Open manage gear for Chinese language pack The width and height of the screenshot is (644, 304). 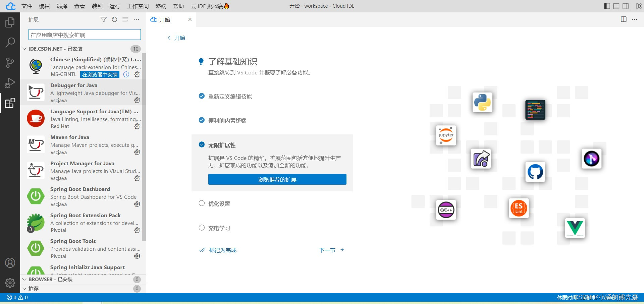(137, 74)
